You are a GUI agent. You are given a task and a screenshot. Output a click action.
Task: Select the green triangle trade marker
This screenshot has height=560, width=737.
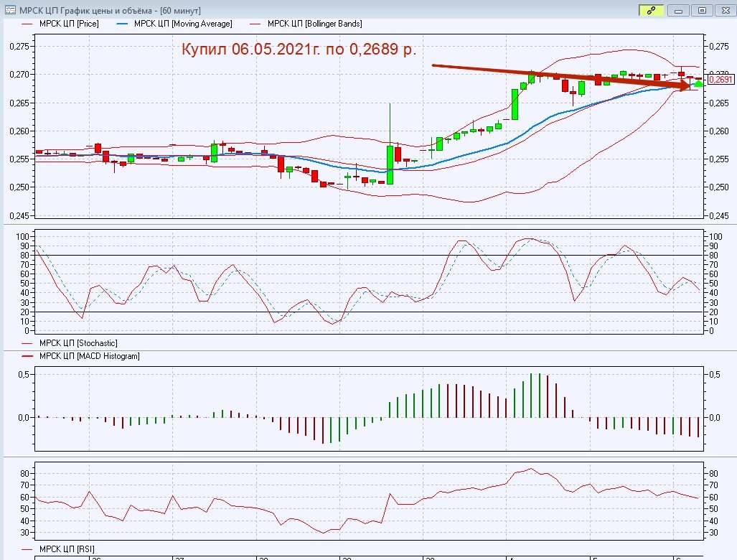698,84
